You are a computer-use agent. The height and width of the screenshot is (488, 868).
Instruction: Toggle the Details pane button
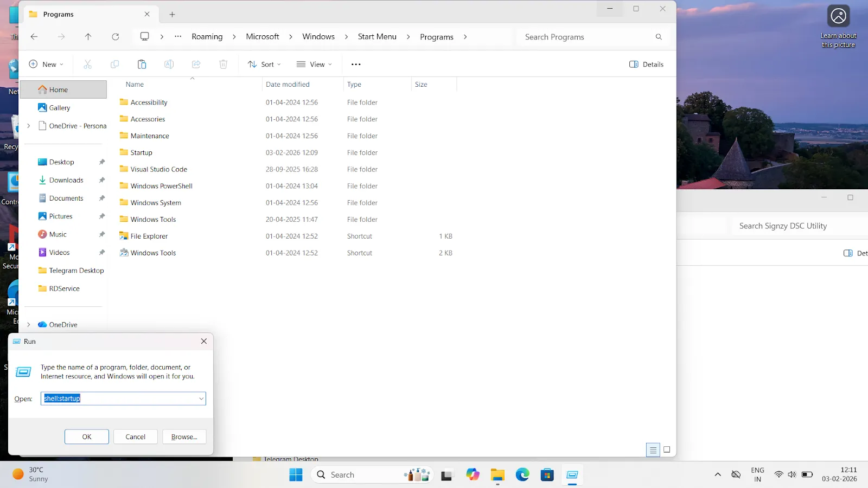click(646, 65)
